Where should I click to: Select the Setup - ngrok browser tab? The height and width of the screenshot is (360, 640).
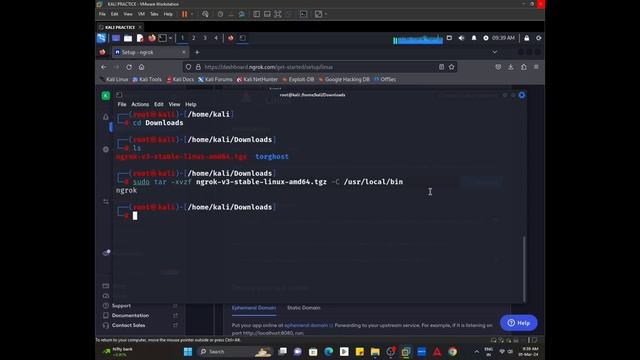(x=149, y=52)
